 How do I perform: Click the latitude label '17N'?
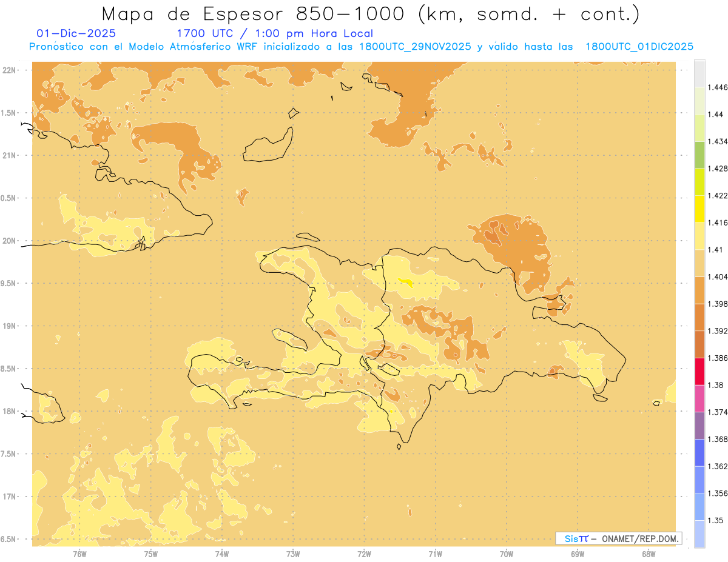[x=10, y=497]
